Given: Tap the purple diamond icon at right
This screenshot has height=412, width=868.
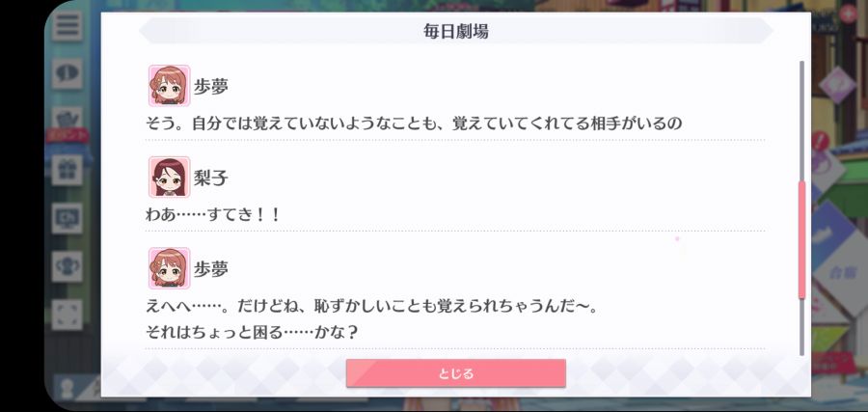Looking at the screenshot, I should (837, 84).
